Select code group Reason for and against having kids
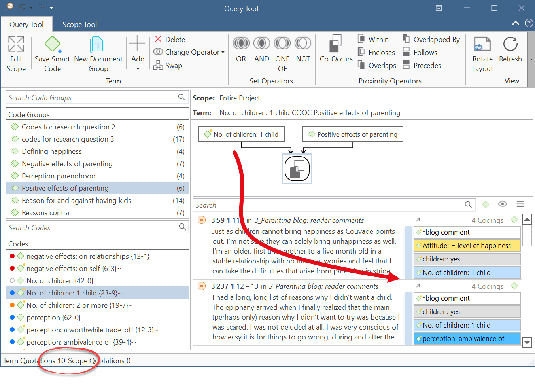Viewport: 535px width, 392px height. [x=97, y=200]
